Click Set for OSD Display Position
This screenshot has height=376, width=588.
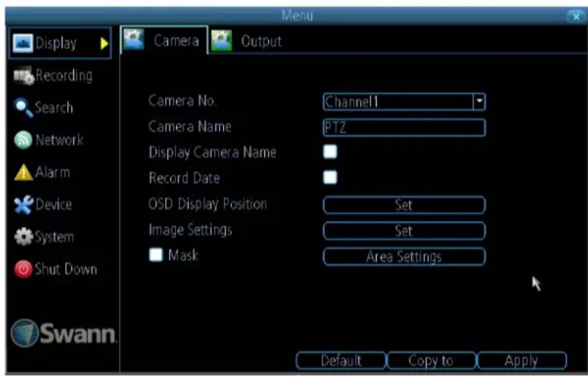pyautogui.click(x=404, y=205)
